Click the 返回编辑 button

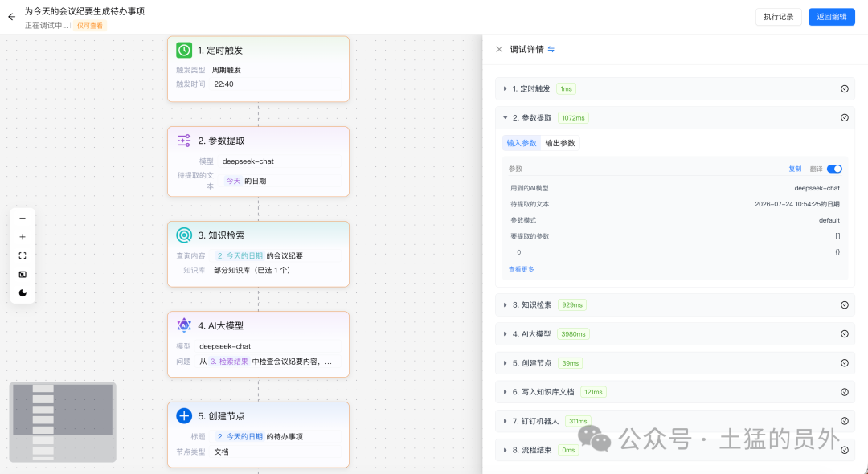pos(832,17)
